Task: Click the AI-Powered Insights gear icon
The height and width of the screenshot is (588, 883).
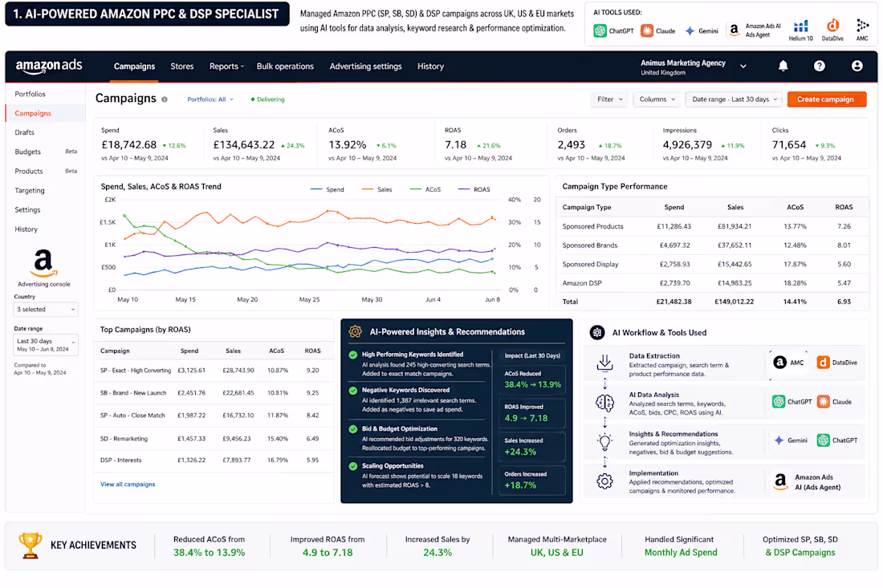Action: tap(356, 331)
